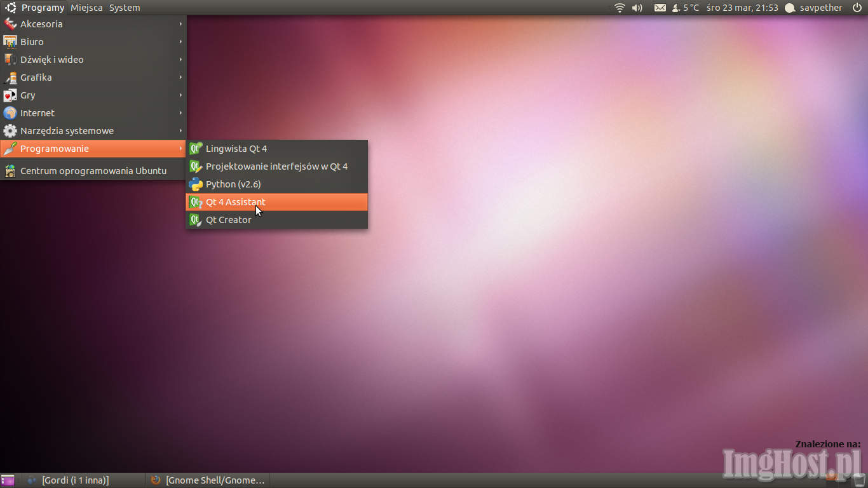Open the mail envelope messaging indicator
Image resolution: width=868 pixels, height=488 pixels.
coord(660,8)
